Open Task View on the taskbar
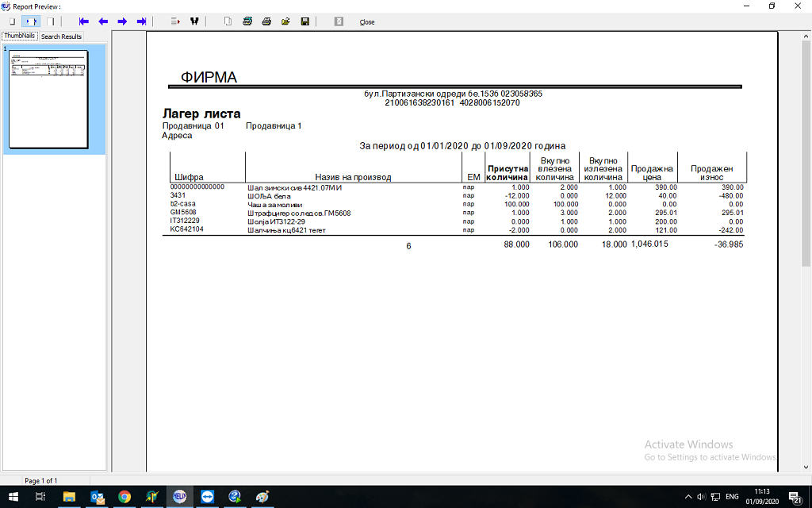 click(x=40, y=497)
